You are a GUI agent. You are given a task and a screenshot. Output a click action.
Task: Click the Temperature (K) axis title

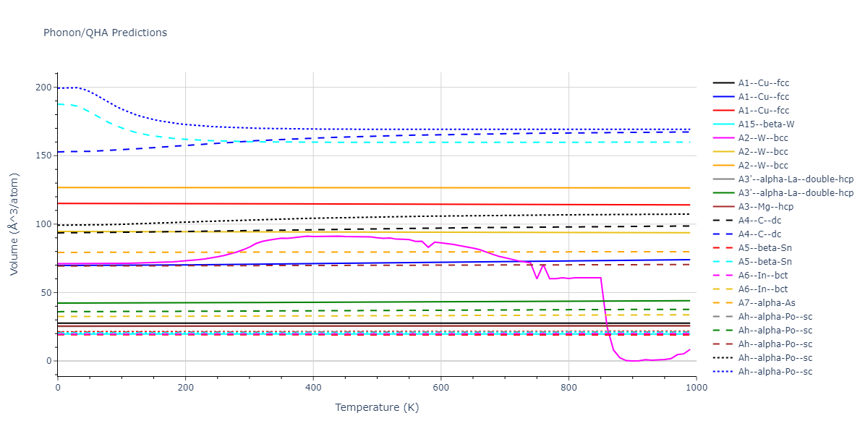pyautogui.click(x=376, y=407)
